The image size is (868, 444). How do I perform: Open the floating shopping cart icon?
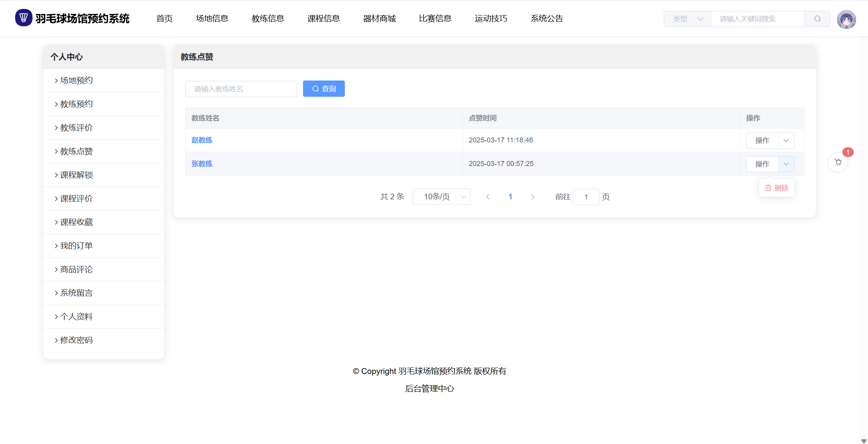click(838, 162)
